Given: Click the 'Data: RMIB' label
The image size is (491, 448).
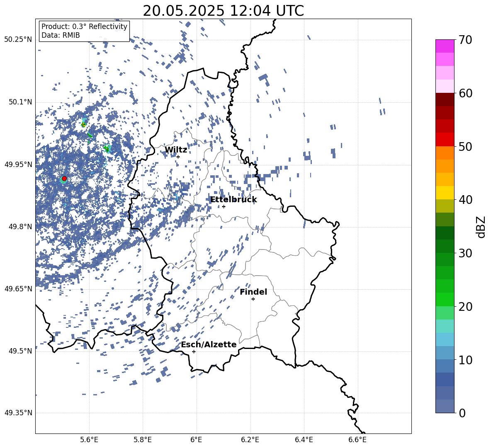Looking at the screenshot, I should [61, 35].
